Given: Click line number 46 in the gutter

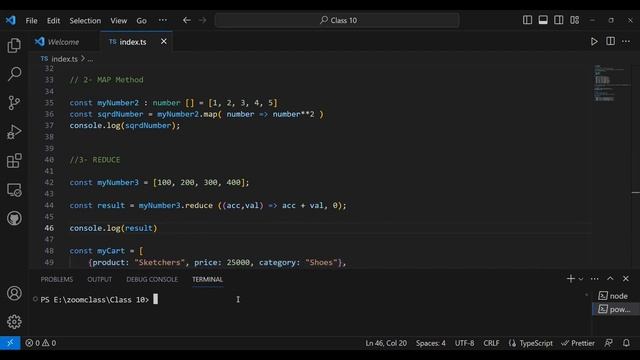Looking at the screenshot, I should [x=49, y=228].
